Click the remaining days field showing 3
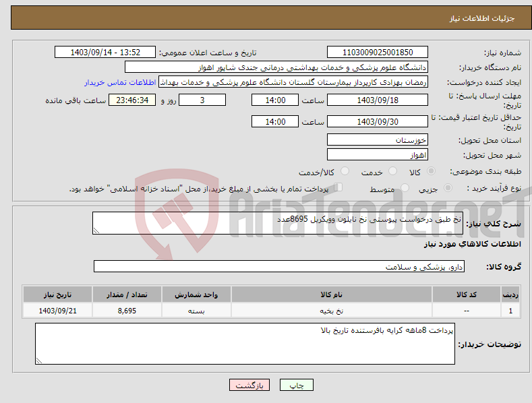 click(202, 100)
